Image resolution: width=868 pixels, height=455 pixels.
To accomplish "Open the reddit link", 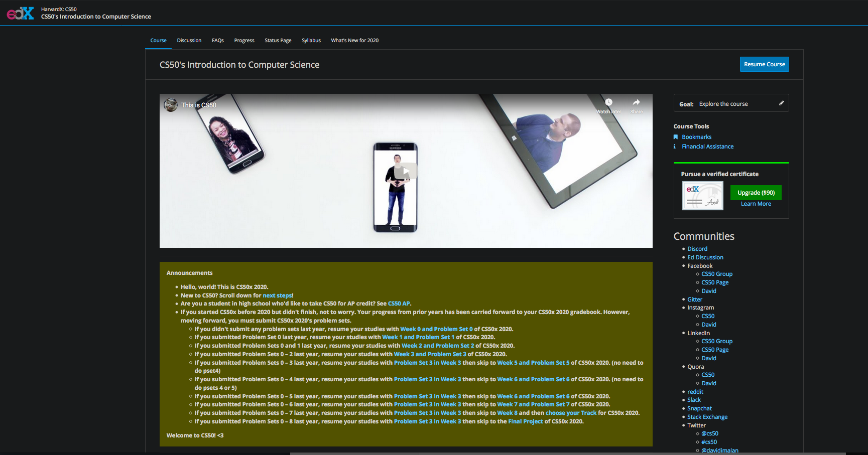I will 695,392.
